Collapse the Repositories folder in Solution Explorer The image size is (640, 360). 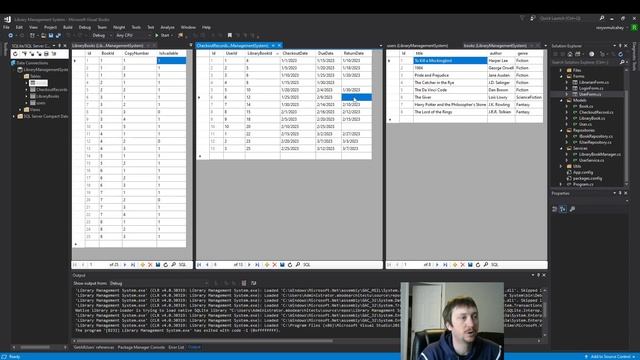561,130
